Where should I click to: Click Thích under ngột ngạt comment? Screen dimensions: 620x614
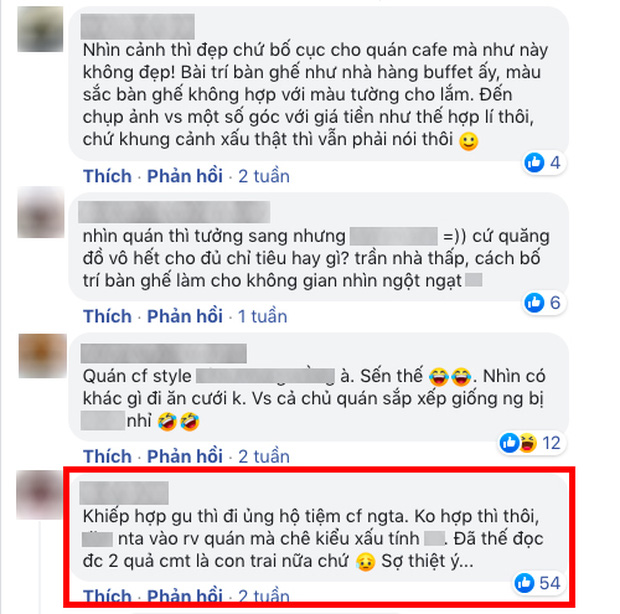click(107, 316)
